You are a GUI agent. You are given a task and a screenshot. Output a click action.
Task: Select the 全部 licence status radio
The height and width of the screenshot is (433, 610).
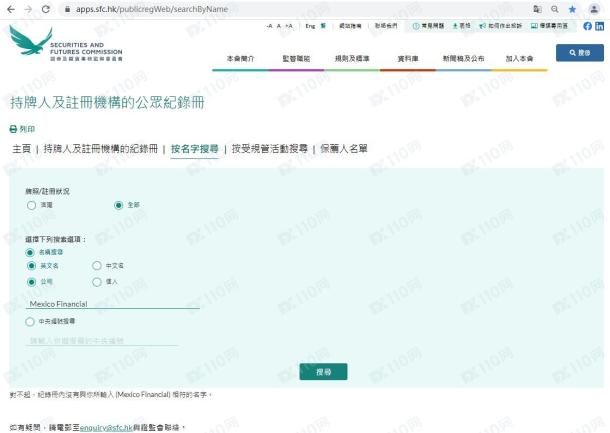coord(119,205)
